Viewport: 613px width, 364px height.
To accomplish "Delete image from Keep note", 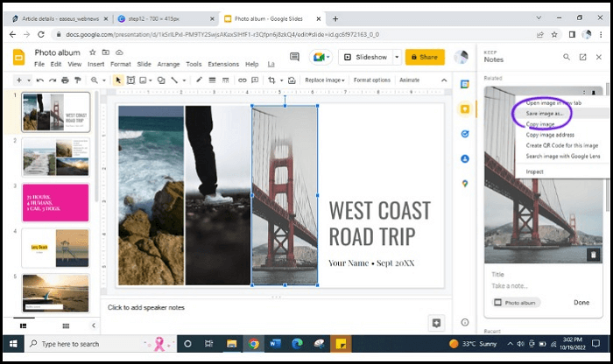I will pyautogui.click(x=591, y=255).
